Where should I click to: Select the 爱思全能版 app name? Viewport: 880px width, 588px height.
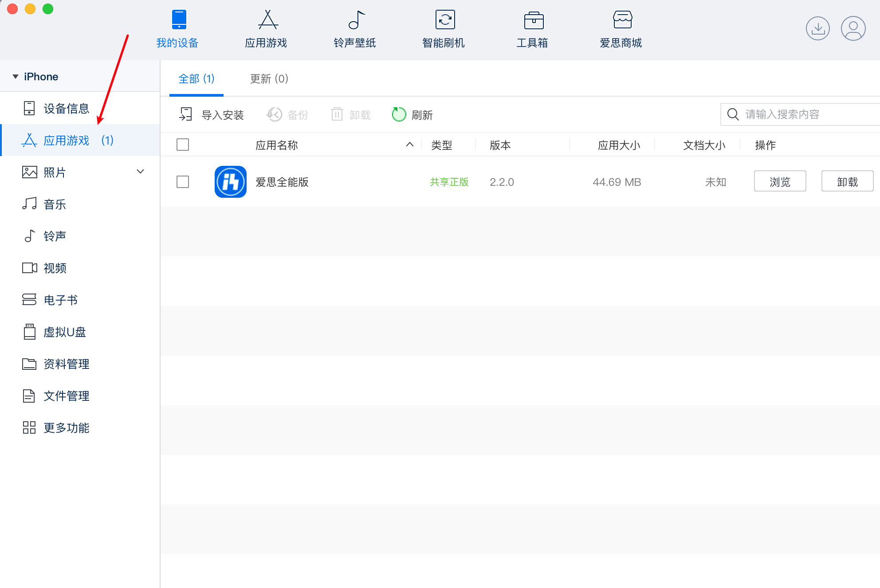(x=282, y=182)
